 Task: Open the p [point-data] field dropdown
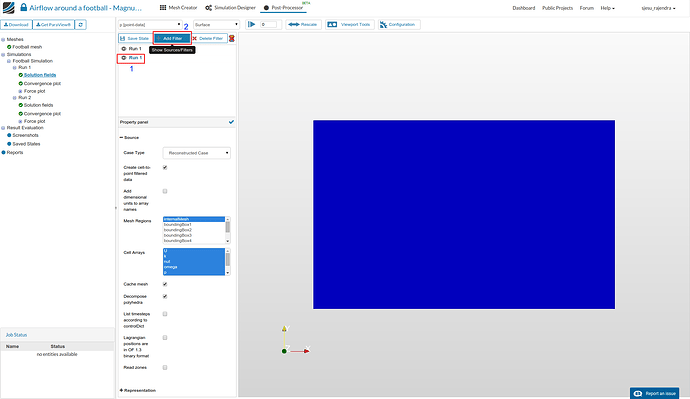coord(150,25)
